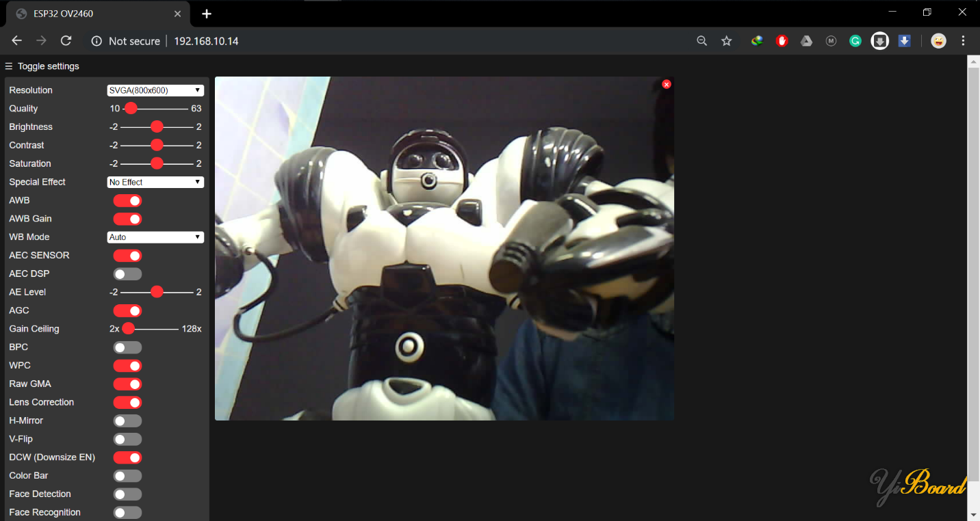Click the browser back arrow
Screen dimensions: 980x521
(17, 41)
